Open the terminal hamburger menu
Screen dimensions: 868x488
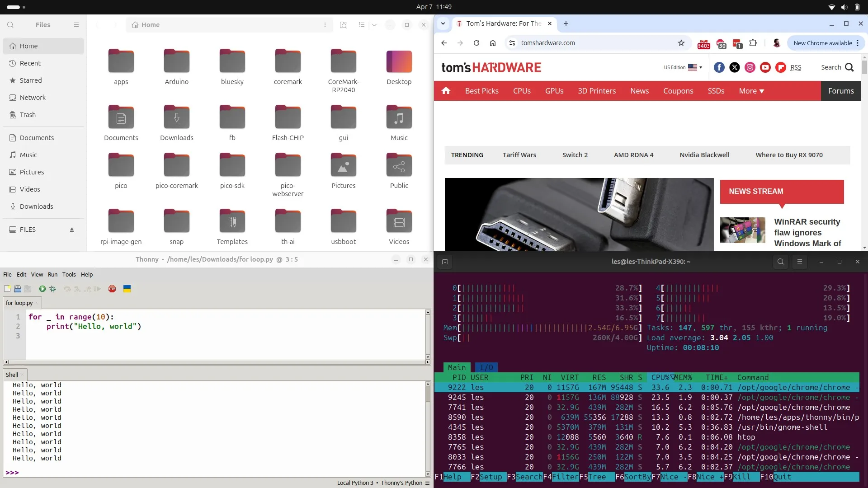[800, 262]
